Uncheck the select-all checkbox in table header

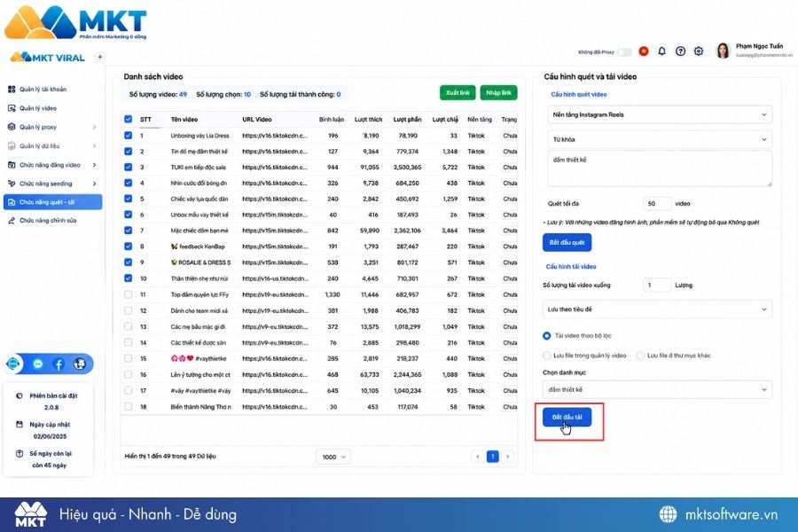(x=129, y=119)
